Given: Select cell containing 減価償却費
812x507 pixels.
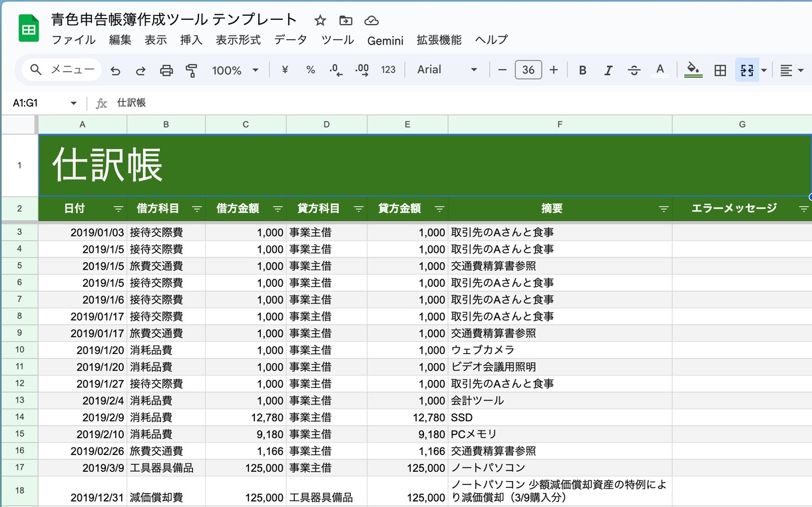Looking at the screenshot, I should (166, 491).
